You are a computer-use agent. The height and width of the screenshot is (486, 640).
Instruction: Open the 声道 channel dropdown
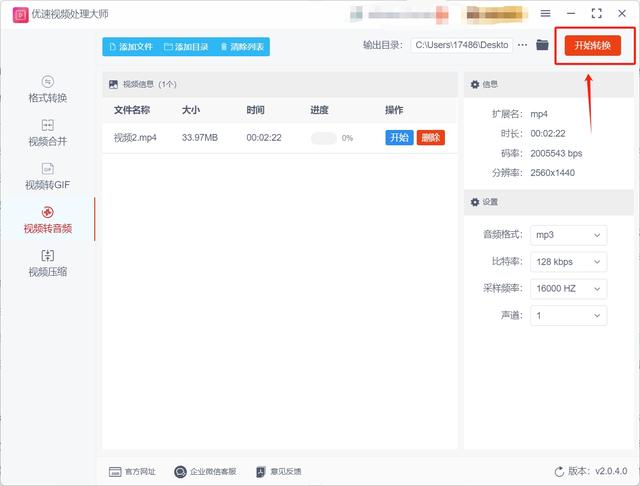(569, 315)
